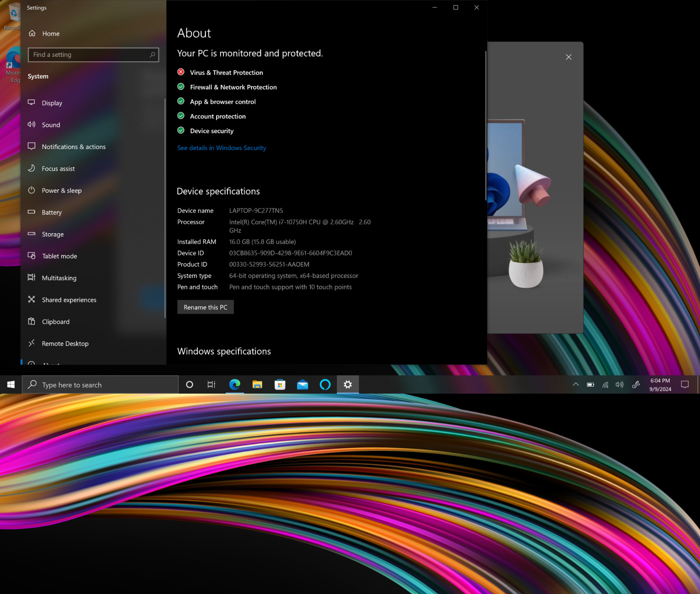Click the Windows specifications heading
The width and height of the screenshot is (700, 594).
[224, 351]
